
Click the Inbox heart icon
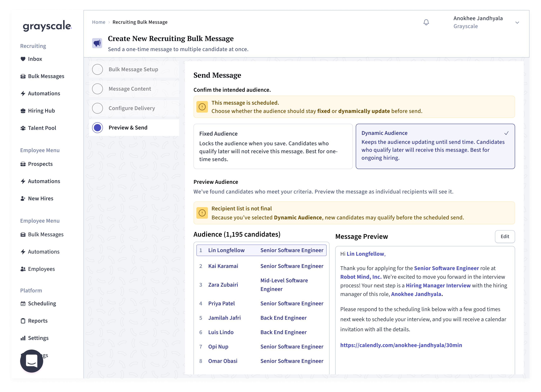pyautogui.click(x=23, y=59)
